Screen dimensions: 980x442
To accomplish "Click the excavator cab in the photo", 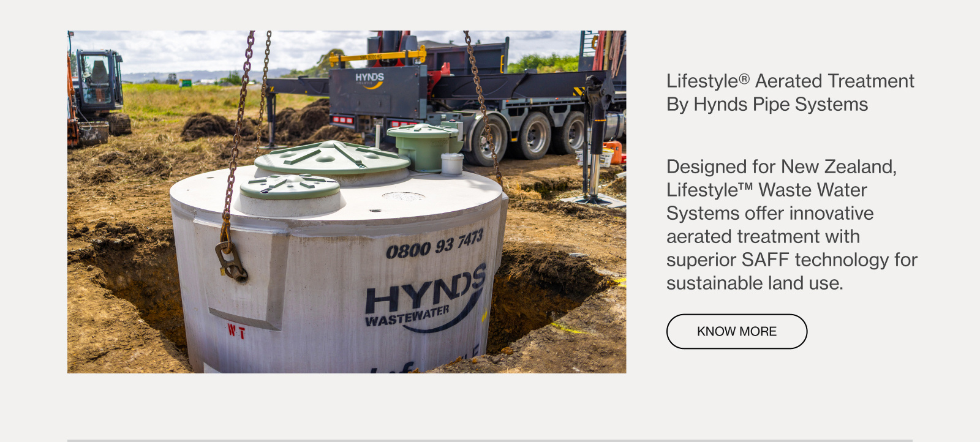I will pyautogui.click(x=98, y=81).
